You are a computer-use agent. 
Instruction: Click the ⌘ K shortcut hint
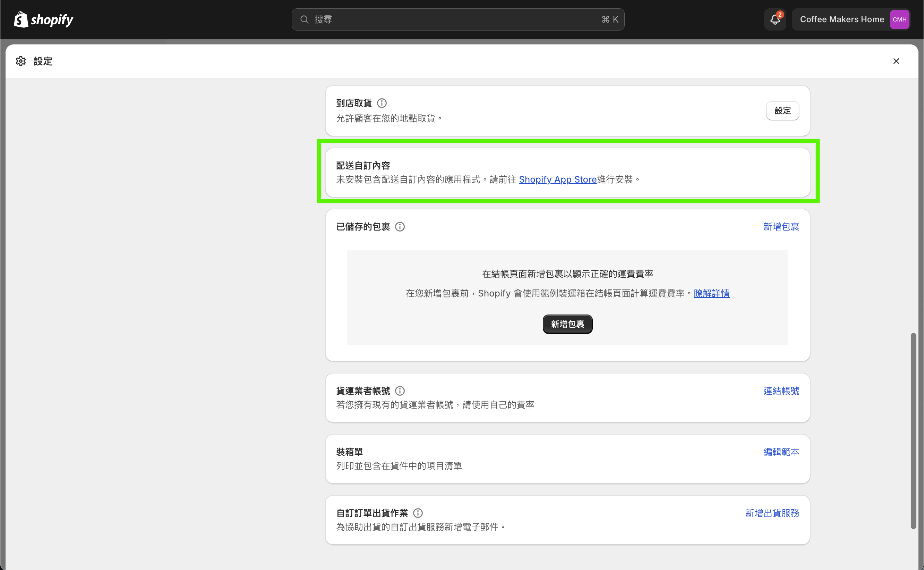pyautogui.click(x=610, y=19)
